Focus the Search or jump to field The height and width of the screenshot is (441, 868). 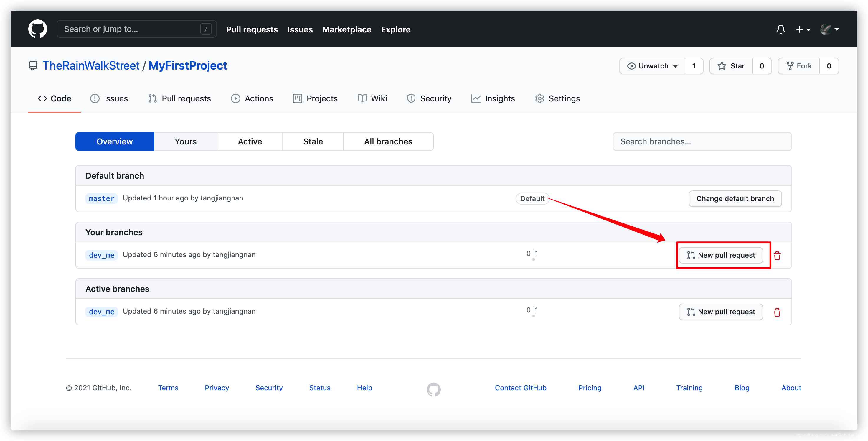(136, 29)
